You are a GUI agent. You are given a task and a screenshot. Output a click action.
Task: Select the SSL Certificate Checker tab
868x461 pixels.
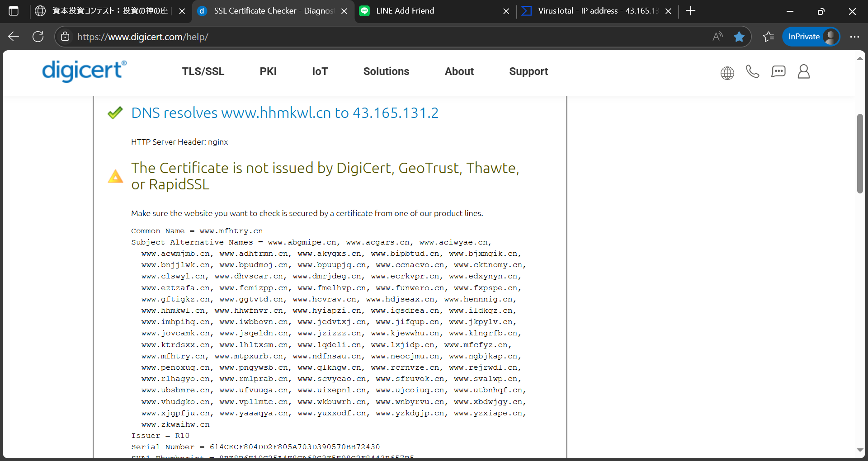(x=274, y=11)
